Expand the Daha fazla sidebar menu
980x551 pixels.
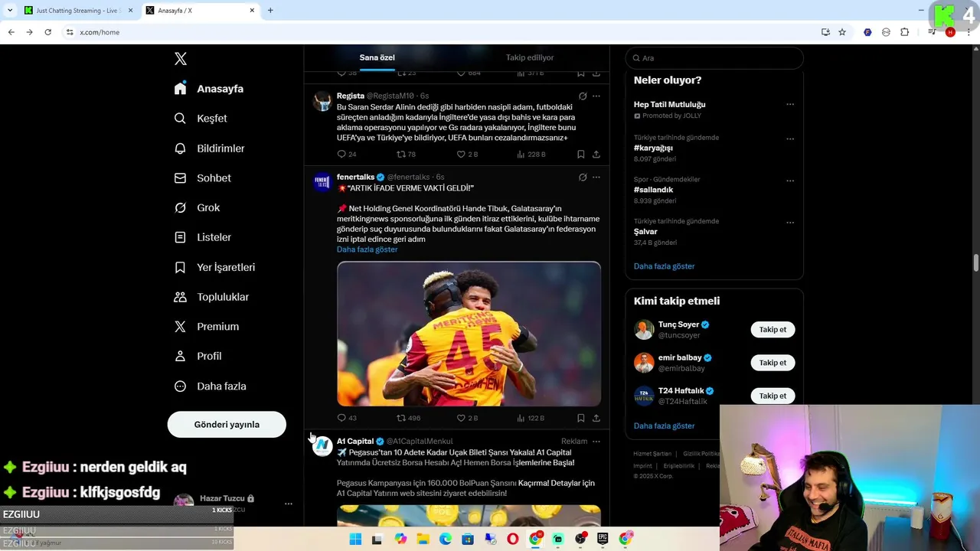click(210, 386)
